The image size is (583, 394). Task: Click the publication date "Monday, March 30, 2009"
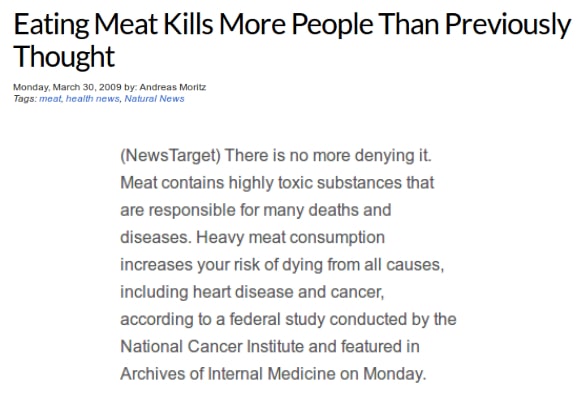pyautogui.click(x=67, y=87)
